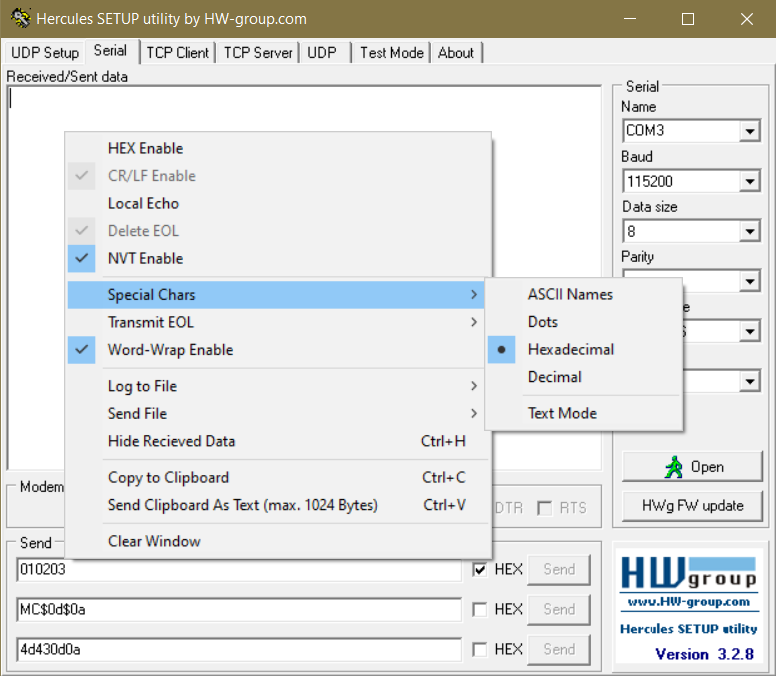The width and height of the screenshot is (776, 676).
Task: Switch to the UDP Setup tab
Action: 45,52
